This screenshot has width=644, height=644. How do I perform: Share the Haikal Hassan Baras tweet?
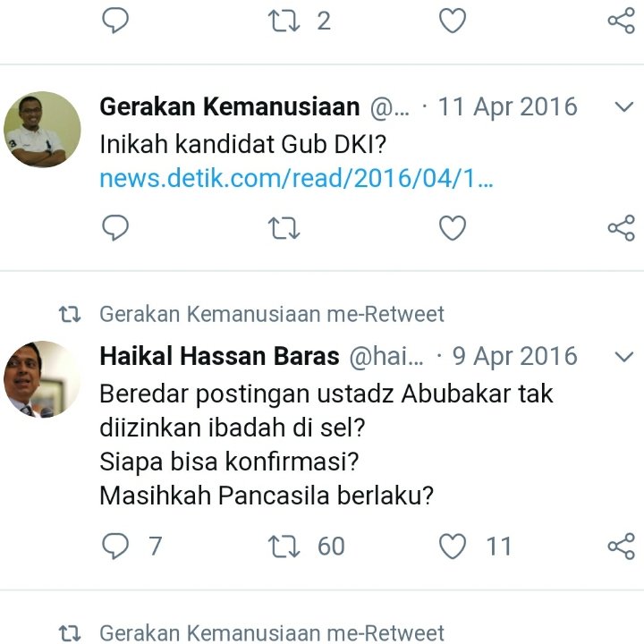coord(622,547)
